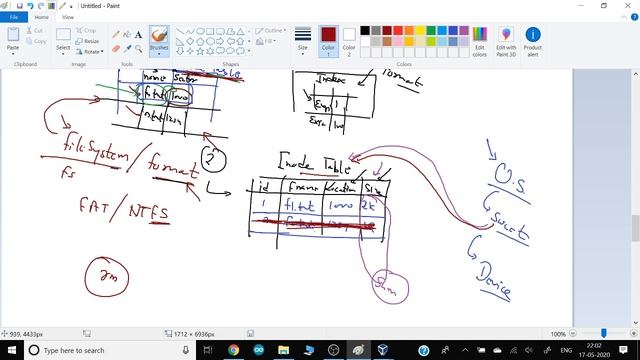Screen dimensions: 640x360
Task: Choose the Diamond shape
Action: (190, 41)
